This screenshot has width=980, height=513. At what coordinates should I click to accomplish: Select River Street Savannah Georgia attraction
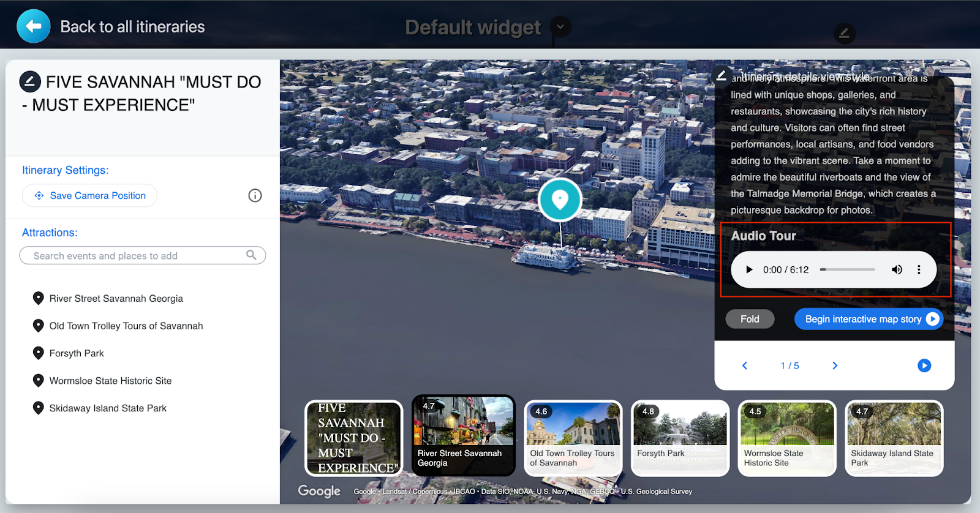coord(116,299)
